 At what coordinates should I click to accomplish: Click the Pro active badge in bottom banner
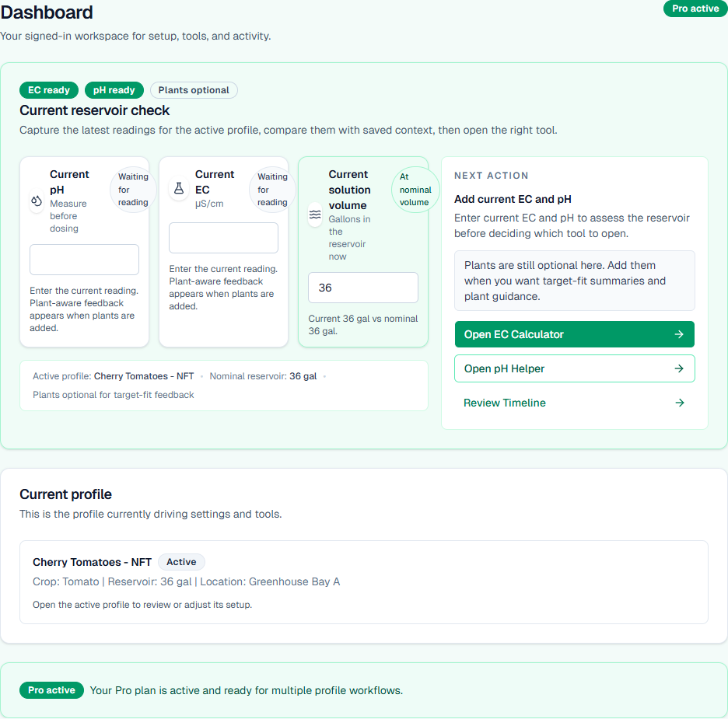tap(51, 690)
